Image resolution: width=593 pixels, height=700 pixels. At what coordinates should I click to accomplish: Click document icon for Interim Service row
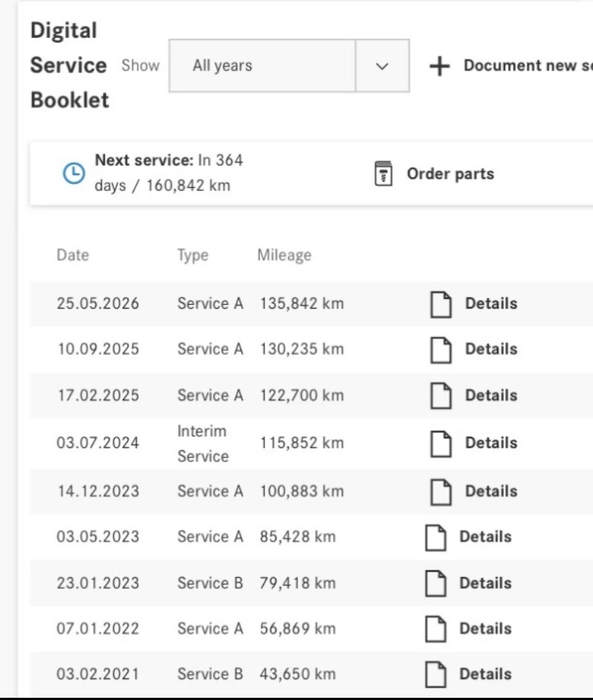pos(441,444)
